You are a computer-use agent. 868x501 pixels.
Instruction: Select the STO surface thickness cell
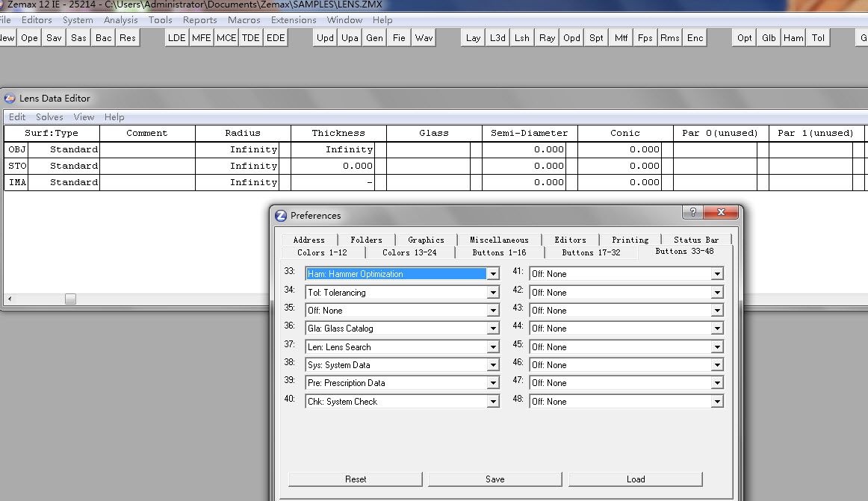click(x=332, y=166)
